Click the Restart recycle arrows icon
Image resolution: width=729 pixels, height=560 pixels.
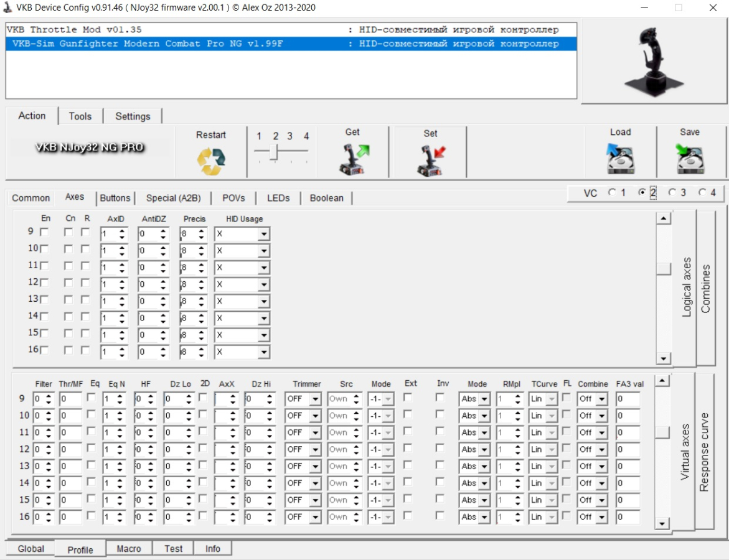coord(211,161)
